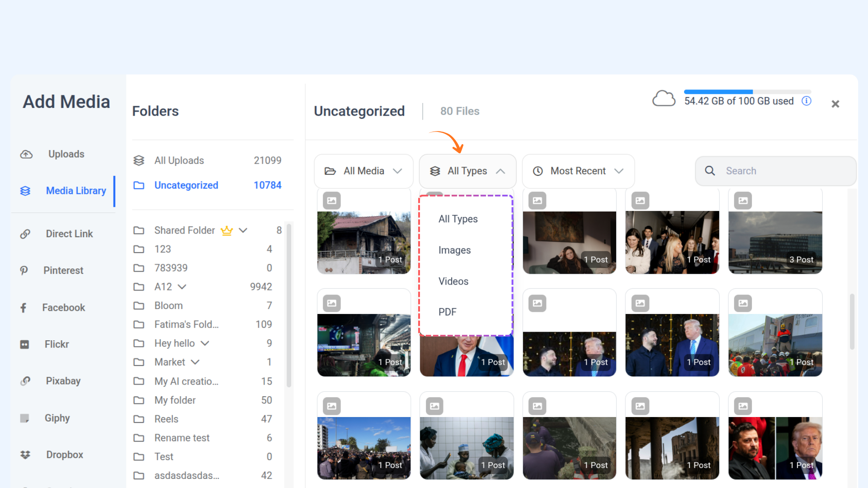Click the storage info icon
Screen dimensions: 868x488
click(807, 101)
